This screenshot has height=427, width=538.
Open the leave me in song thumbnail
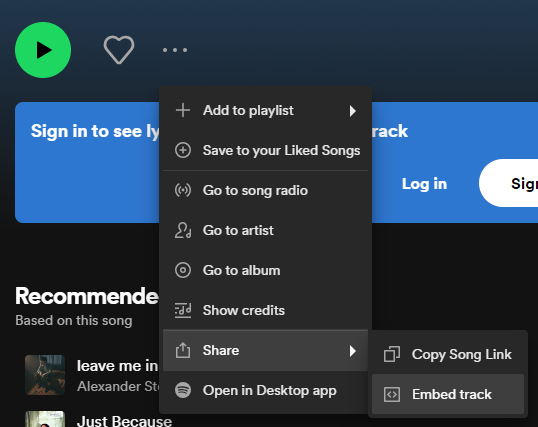(x=45, y=375)
